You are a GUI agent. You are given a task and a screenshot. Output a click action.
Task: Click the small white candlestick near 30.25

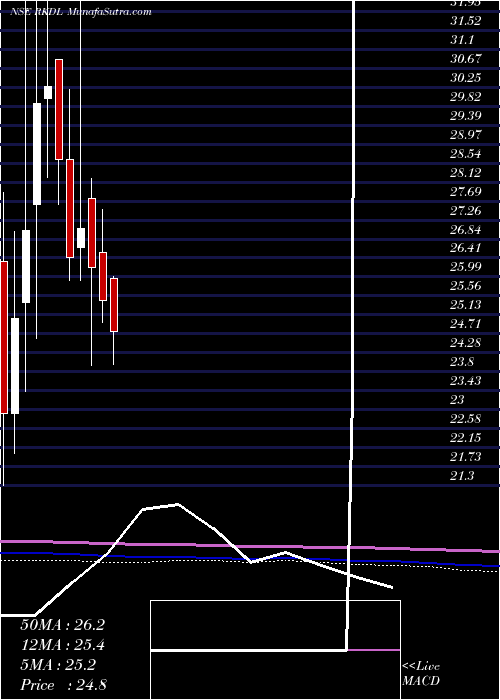pos(48,92)
